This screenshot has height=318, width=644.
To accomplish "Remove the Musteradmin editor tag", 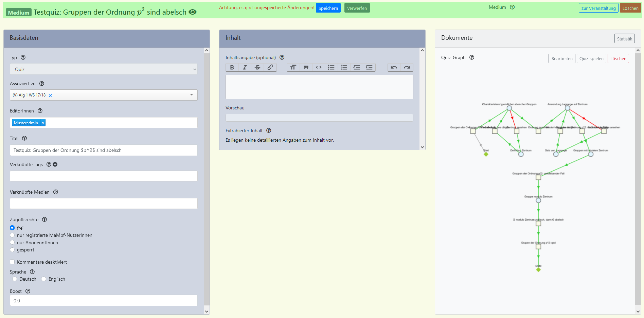I will [43, 123].
